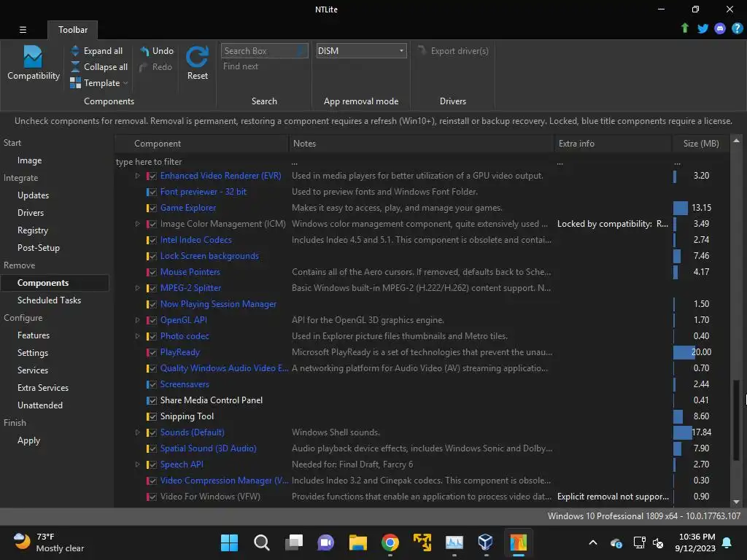Image resolution: width=747 pixels, height=560 pixels.
Task: Uncheck Mouse Pointers component
Action: [152, 273]
